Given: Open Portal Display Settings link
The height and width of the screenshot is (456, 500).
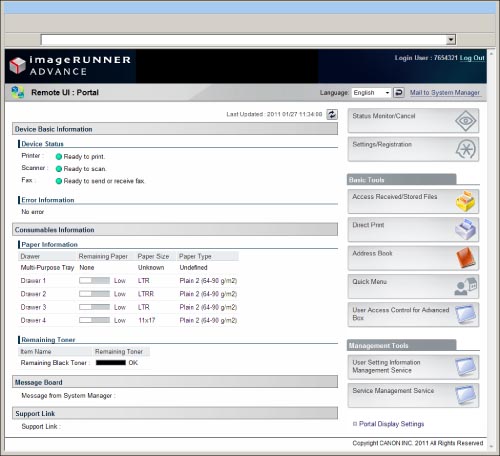Looking at the screenshot, I should (391, 424).
